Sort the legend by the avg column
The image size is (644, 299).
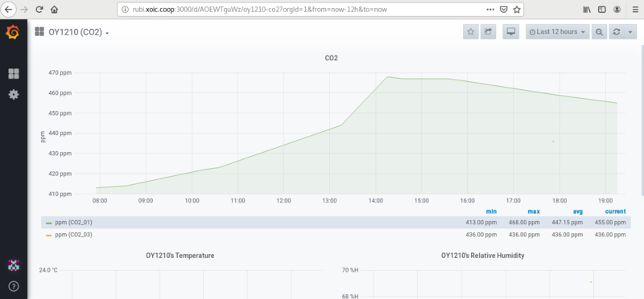577,211
